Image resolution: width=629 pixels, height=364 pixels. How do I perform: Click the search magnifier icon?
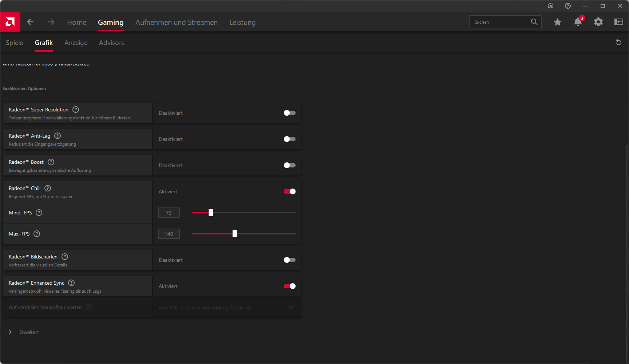point(534,22)
